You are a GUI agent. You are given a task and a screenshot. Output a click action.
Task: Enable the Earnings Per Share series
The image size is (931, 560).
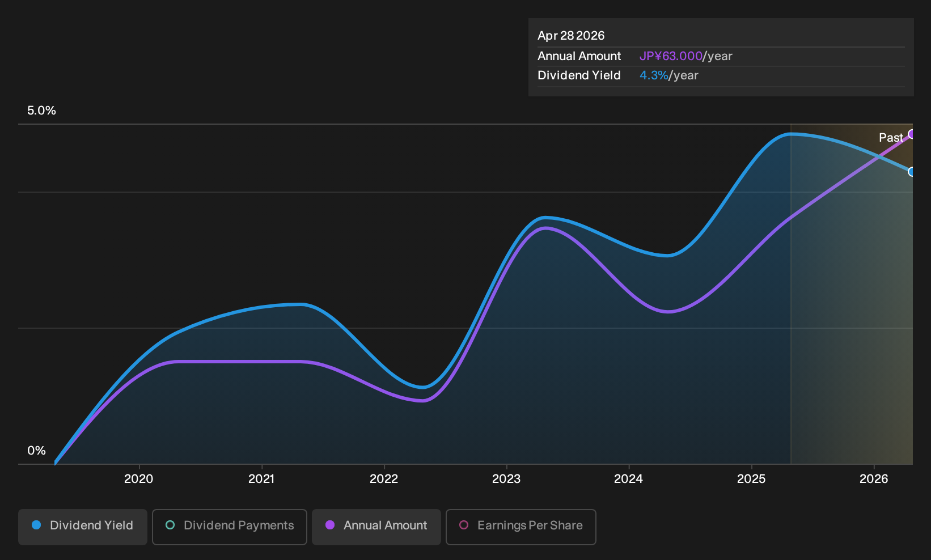(x=521, y=527)
